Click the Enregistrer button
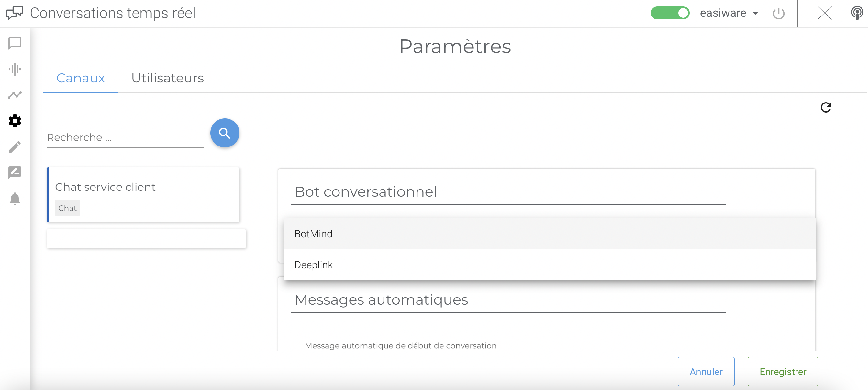868x390 pixels. tap(783, 372)
